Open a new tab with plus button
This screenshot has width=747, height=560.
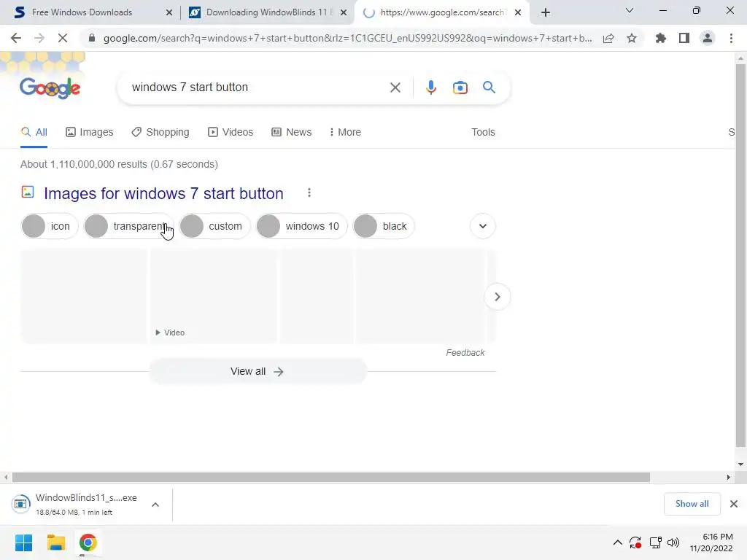click(546, 12)
